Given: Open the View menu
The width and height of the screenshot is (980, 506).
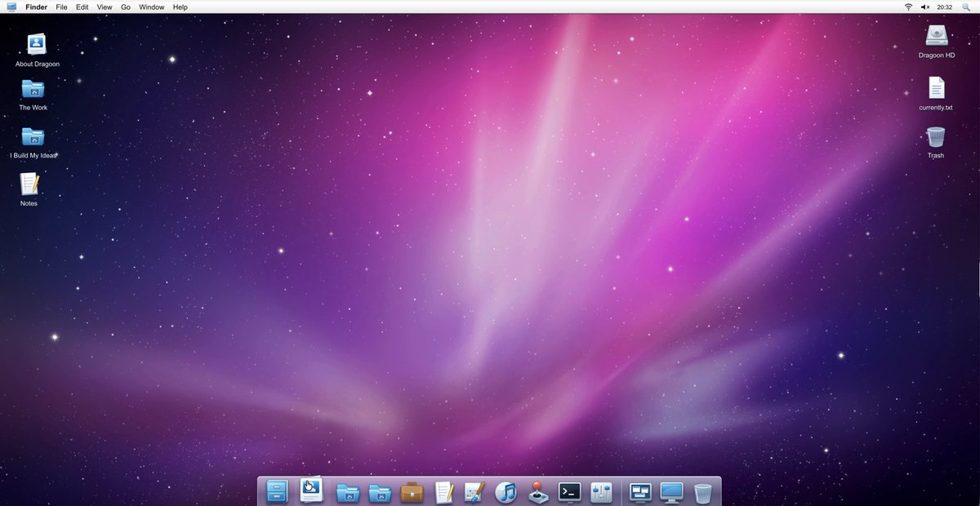Looking at the screenshot, I should (105, 7).
